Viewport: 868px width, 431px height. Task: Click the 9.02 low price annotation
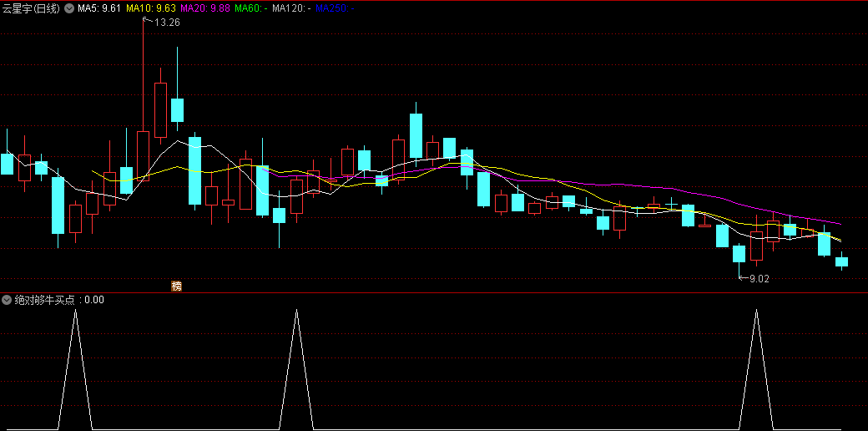point(759,279)
